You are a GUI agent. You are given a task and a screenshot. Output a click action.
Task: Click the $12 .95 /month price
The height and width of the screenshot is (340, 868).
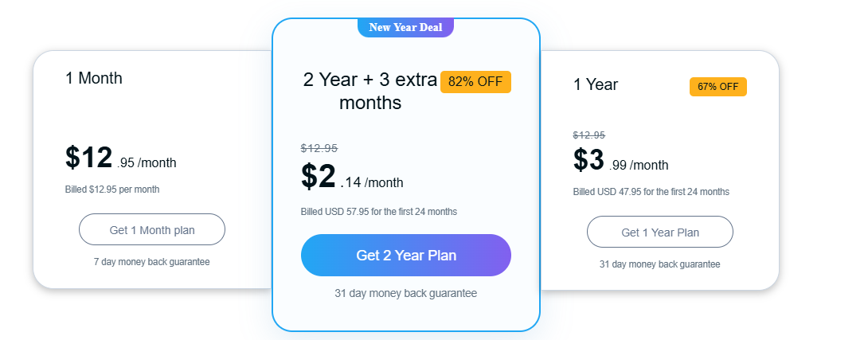pos(121,158)
